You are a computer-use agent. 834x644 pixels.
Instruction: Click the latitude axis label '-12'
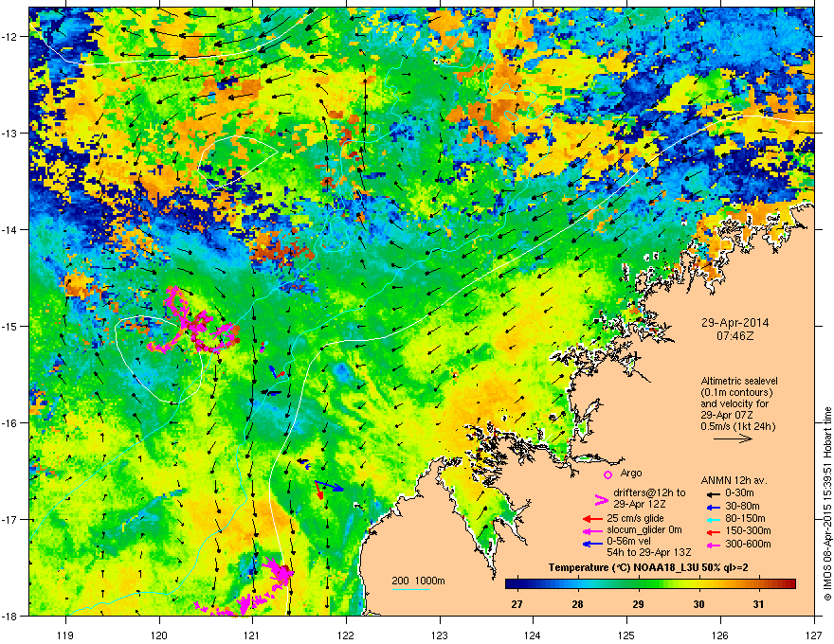click(x=10, y=37)
